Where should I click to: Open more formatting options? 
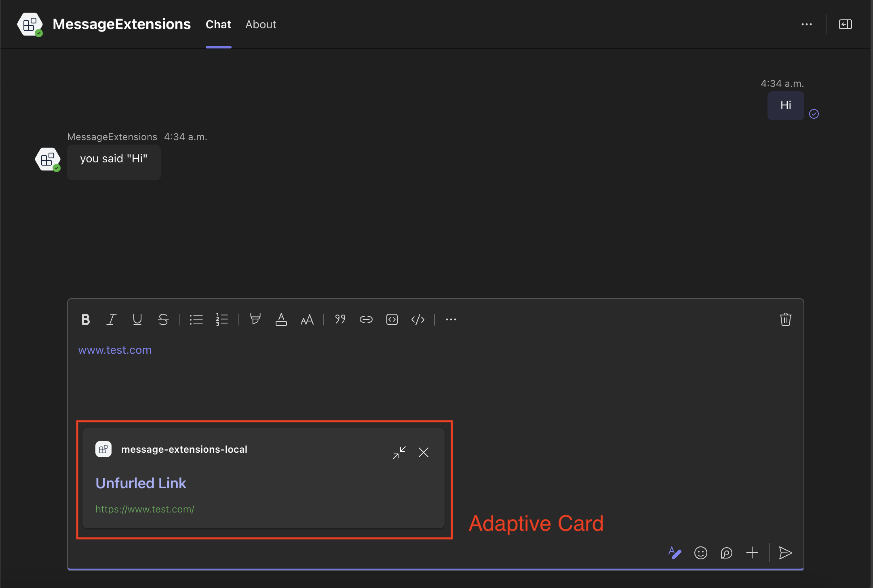(x=450, y=319)
